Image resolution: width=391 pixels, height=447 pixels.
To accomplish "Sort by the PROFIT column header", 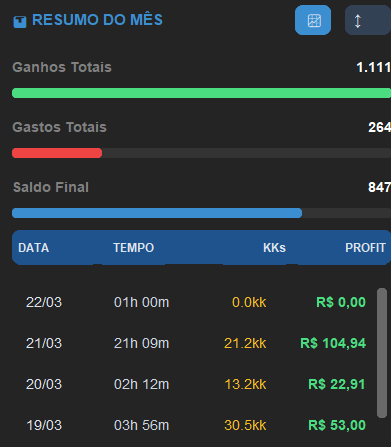I will [x=365, y=248].
